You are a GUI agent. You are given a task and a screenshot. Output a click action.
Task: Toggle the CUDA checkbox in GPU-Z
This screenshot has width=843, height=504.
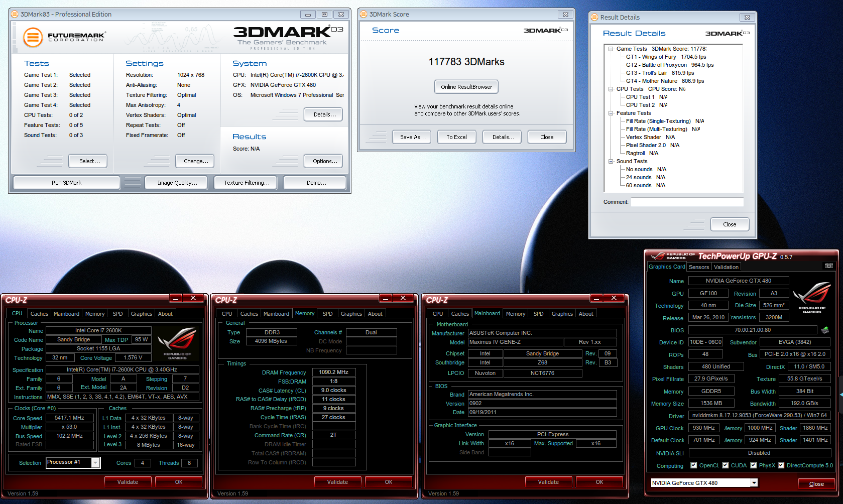click(x=726, y=465)
